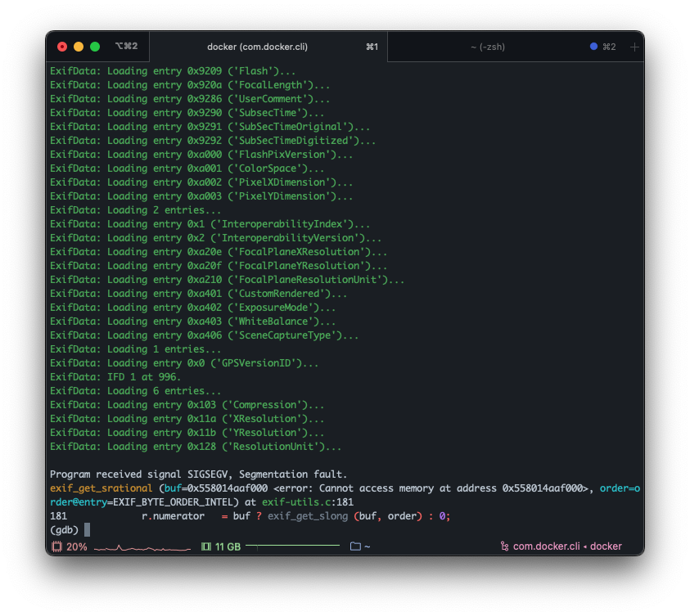
Task: Close the window with red button
Action: 62,47
